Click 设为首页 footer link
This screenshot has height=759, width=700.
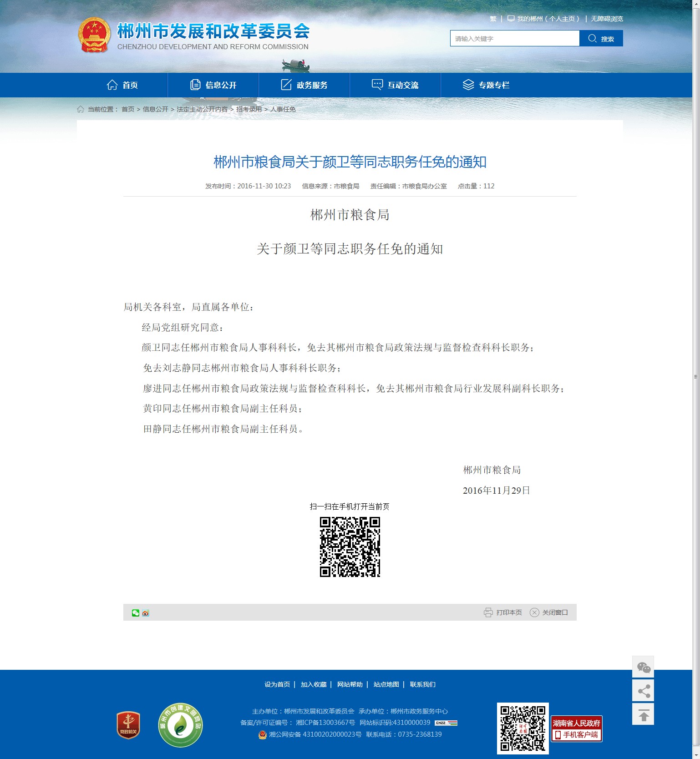pos(277,684)
